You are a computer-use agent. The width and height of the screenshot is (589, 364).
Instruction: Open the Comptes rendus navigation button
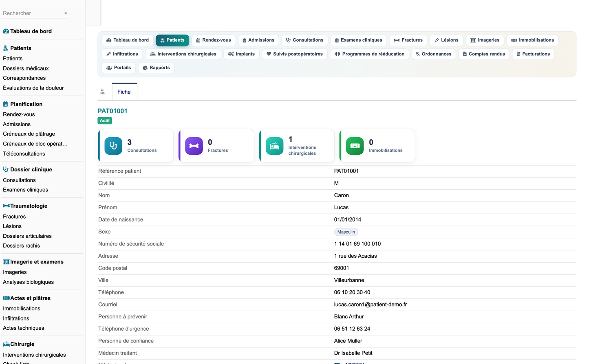coord(484,54)
